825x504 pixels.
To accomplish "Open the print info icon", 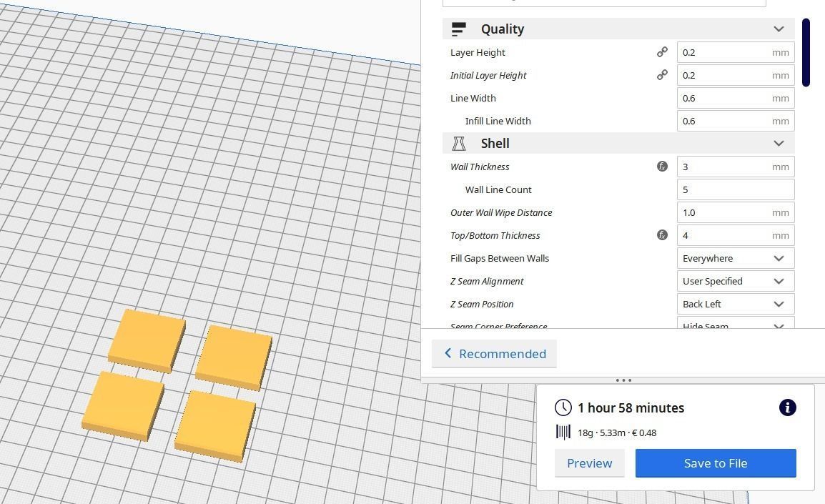I will [787, 407].
